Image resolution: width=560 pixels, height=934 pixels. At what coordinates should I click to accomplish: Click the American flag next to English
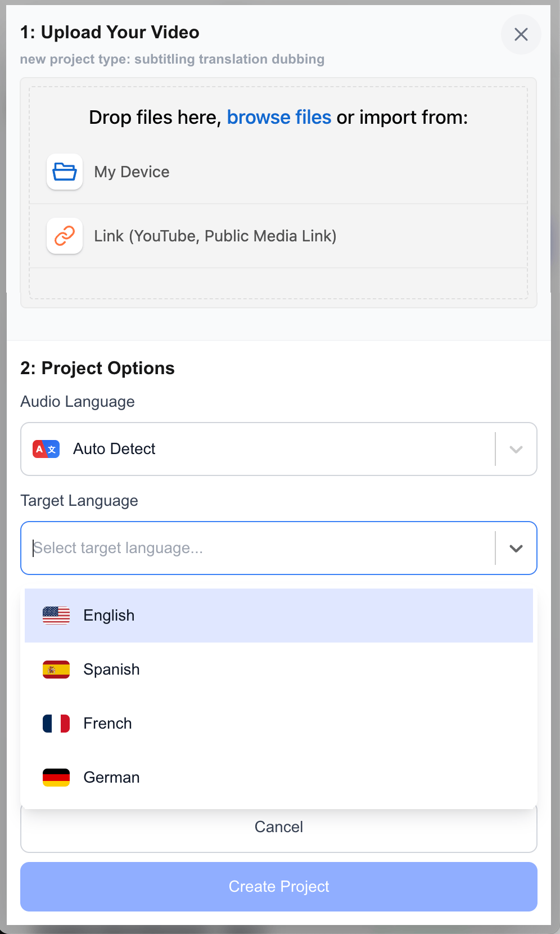pos(56,615)
